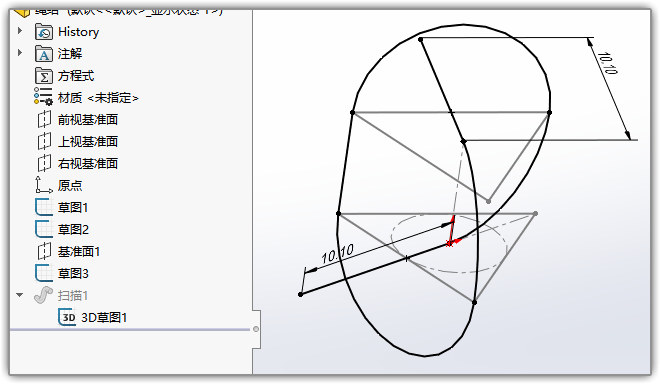Click the 注解 annotation folder icon
This screenshot has height=384, width=660.
click(x=44, y=53)
